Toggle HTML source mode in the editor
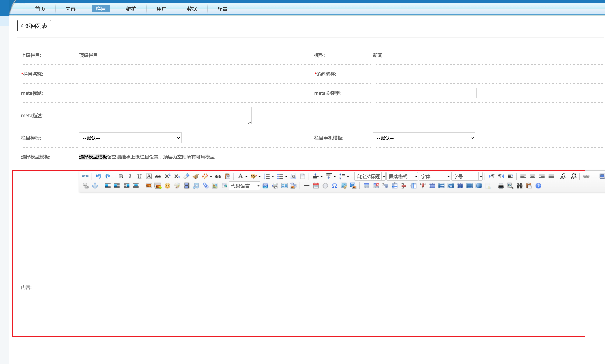Screen dimensions: 605x364 [85, 176]
